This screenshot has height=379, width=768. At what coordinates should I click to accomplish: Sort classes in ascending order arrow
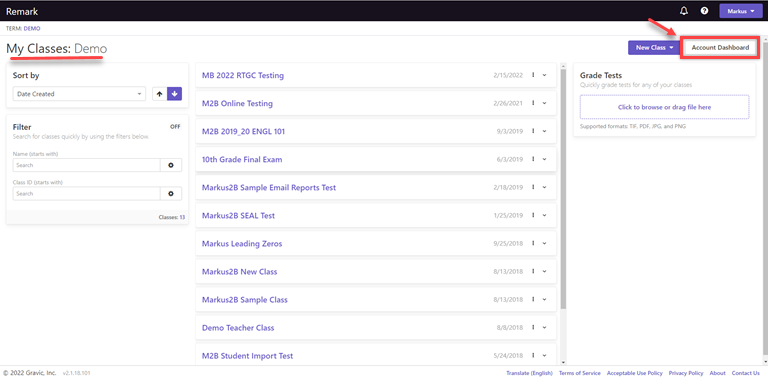[159, 94]
